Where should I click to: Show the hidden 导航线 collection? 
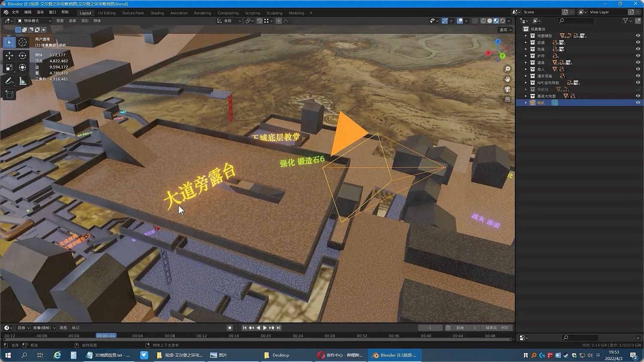coord(638,90)
